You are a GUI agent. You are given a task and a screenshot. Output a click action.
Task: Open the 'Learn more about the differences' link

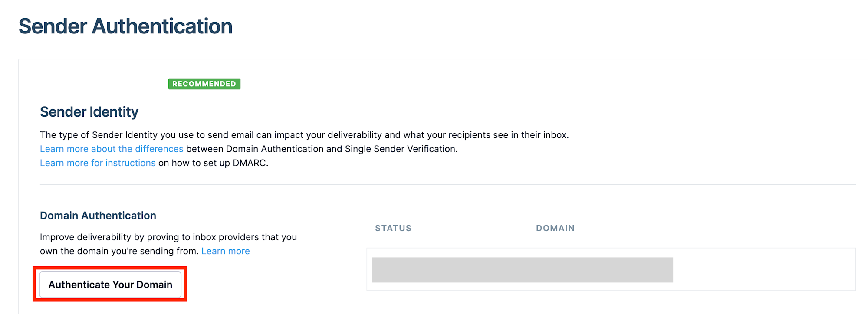(x=112, y=149)
